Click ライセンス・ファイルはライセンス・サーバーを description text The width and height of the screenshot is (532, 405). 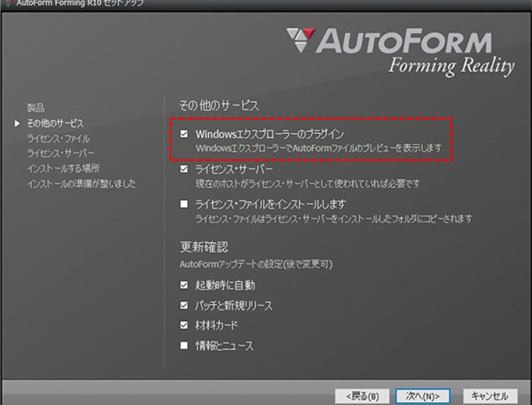point(334,219)
